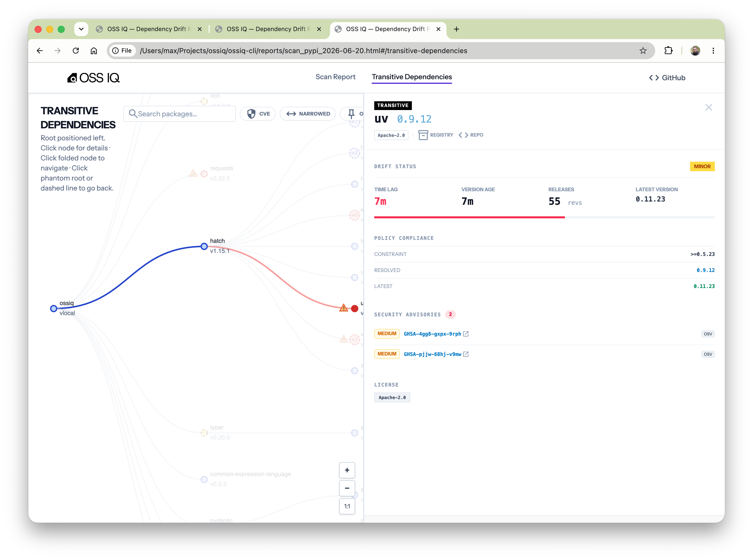This screenshot has width=753, height=560.
Task: Select the ossiq root node
Action: (x=53, y=309)
